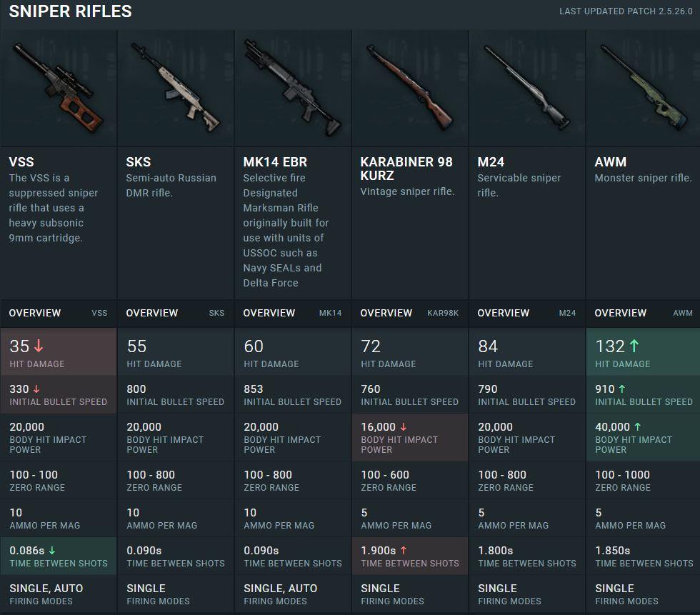Click the SKS bullet speed value 800
The width and height of the screenshot is (700, 615).
tap(136, 389)
